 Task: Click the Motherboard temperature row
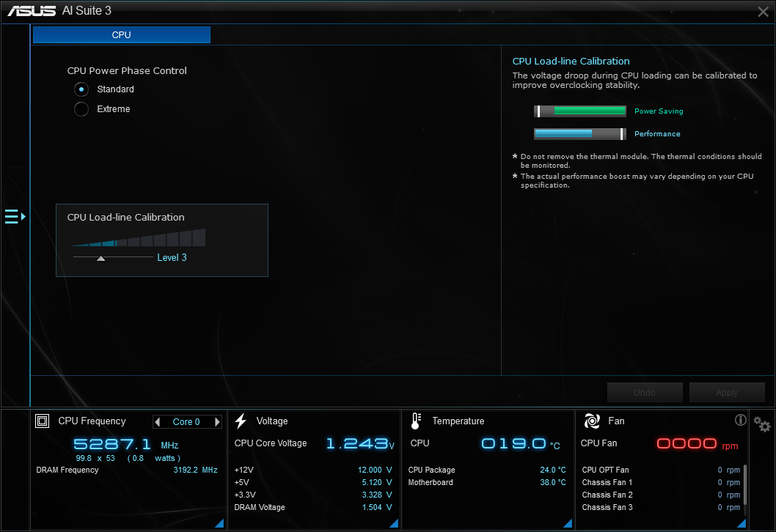click(x=487, y=483)
